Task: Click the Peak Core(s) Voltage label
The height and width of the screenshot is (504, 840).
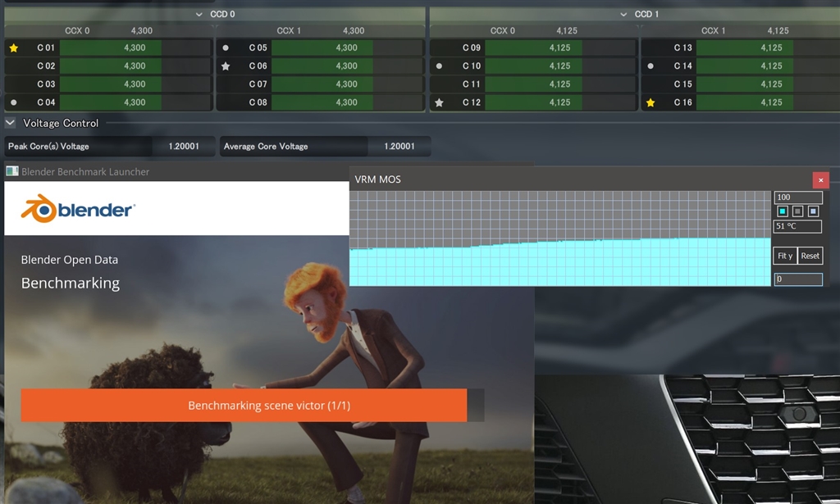Action: (x=48, y=147)
